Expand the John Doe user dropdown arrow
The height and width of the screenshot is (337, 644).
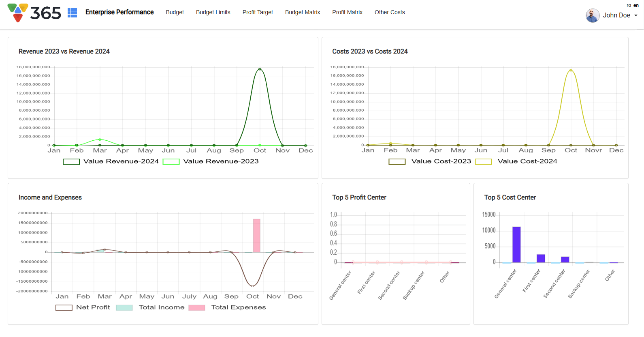pos(636,15)
